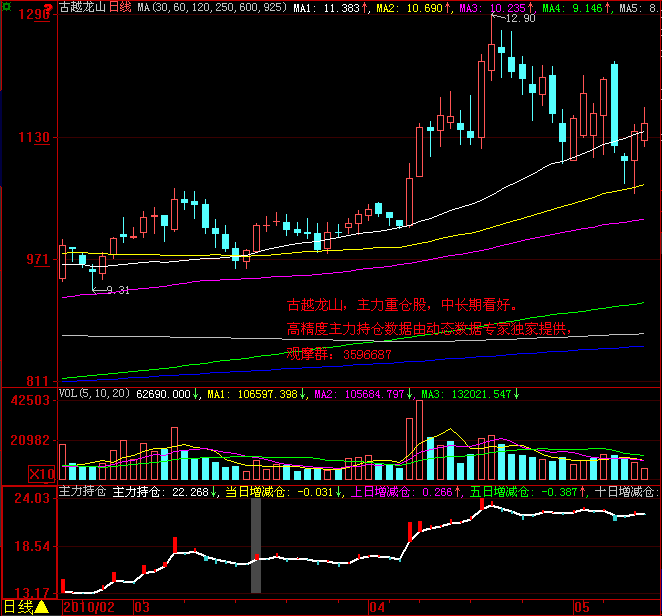Viewport: 662px width, 616px height.
Task: Click the 12.90 high price marker
Action: [520, 18]
